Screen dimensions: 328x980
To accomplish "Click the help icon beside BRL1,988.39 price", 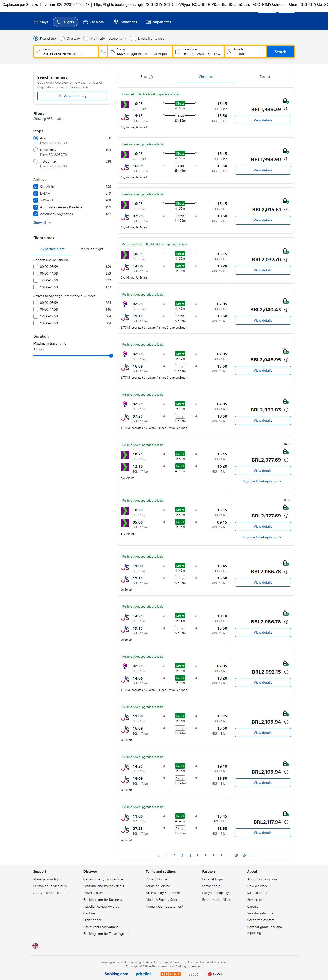I will 286,110.
